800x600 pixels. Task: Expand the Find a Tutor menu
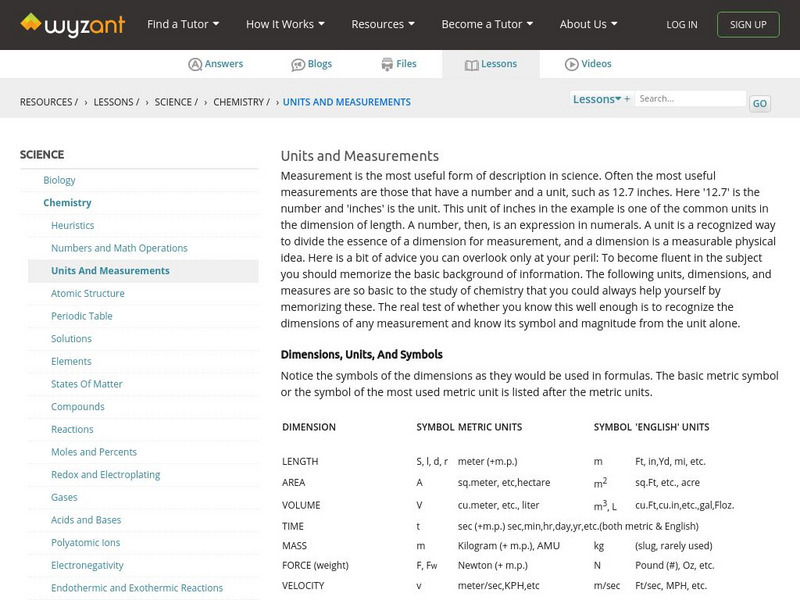182,24
